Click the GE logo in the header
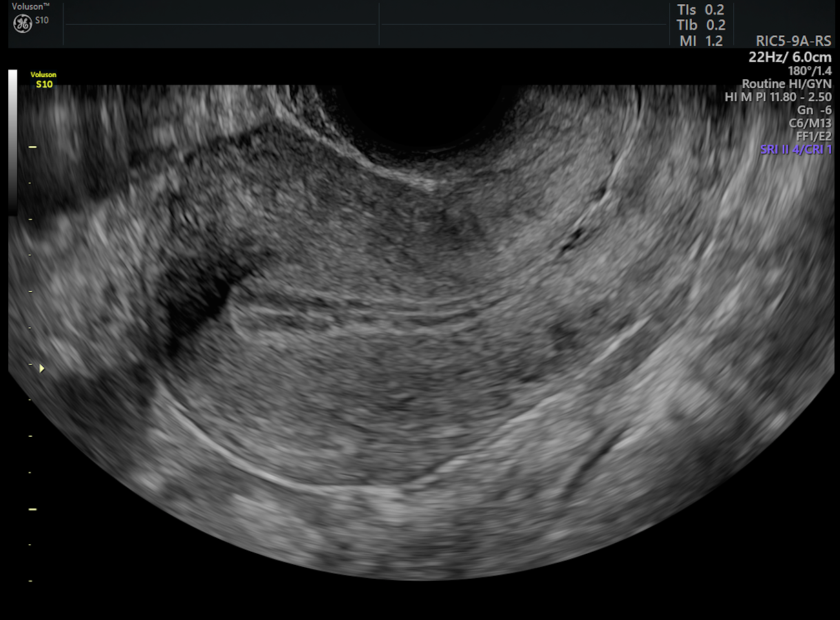This screenshot has height=620, width=840. click(22, 23)
